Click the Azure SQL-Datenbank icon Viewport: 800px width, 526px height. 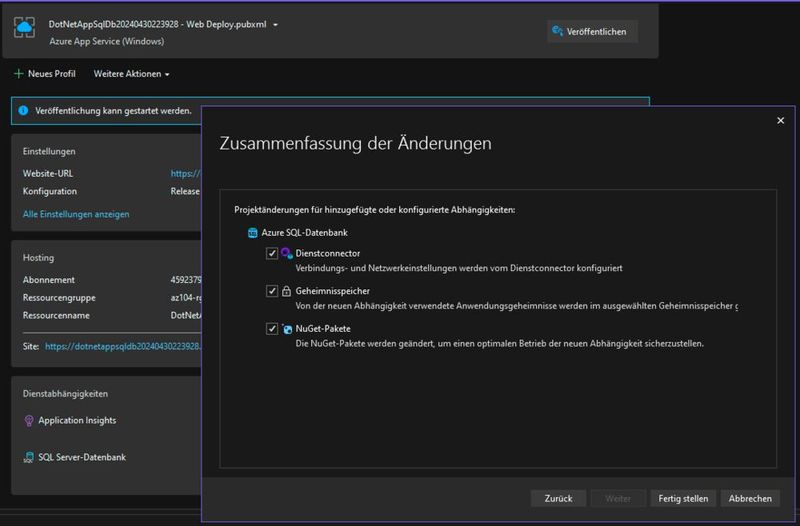pos(253,232)
